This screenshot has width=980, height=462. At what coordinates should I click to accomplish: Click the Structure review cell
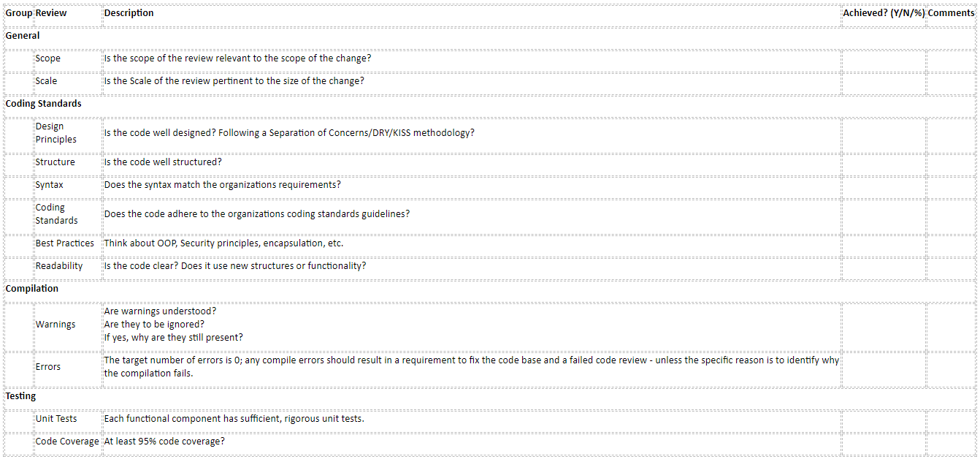click(55, 162)
